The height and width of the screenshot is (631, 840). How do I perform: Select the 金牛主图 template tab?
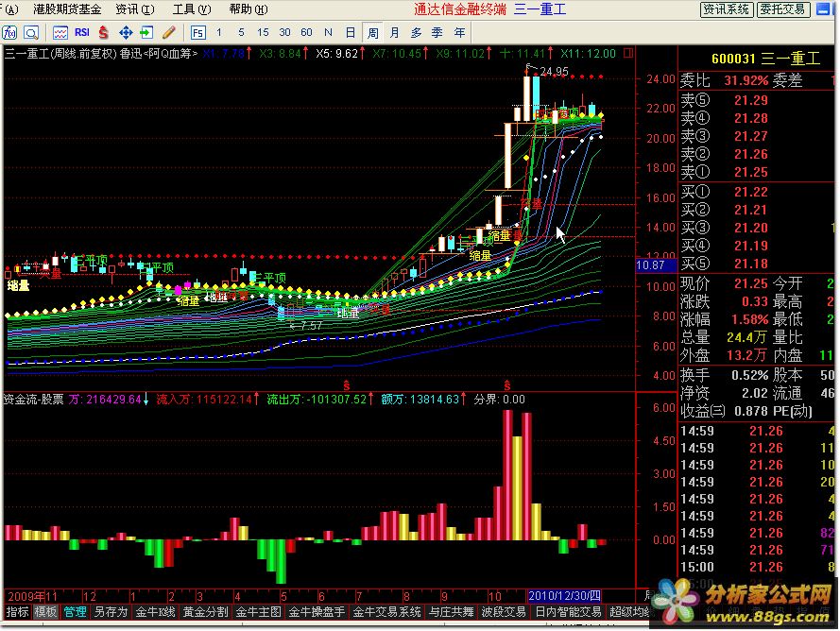point(259,612)
